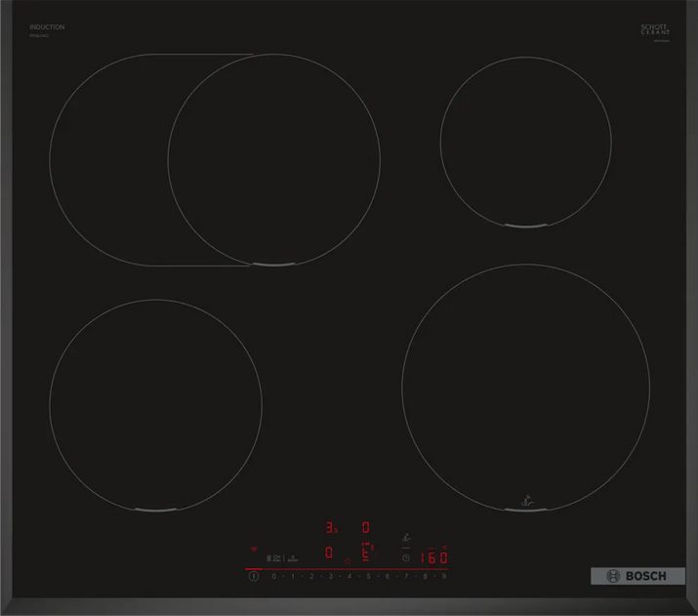Tap the bottom-right zone display with the E symbol

pos(366,554)
